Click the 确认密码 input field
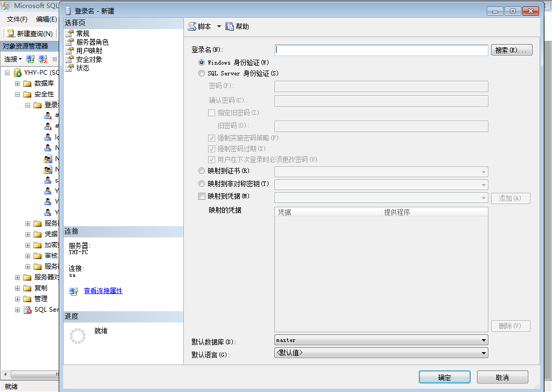 (381, 101)
